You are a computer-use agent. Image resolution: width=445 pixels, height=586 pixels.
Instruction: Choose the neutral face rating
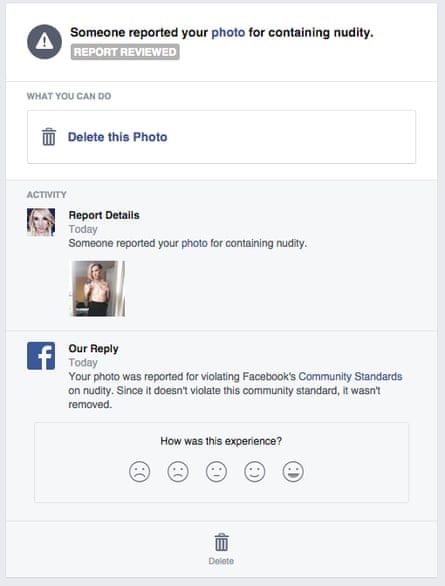point(216,472)
